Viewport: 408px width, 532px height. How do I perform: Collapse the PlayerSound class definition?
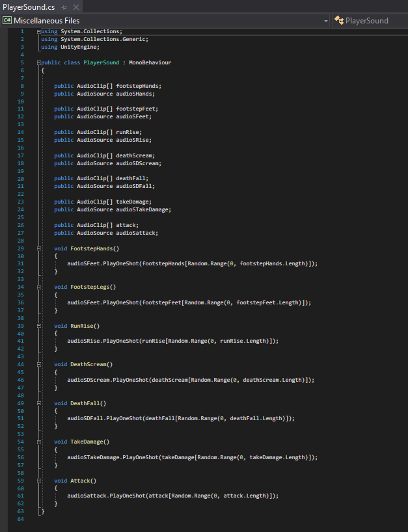coord(38,62)
